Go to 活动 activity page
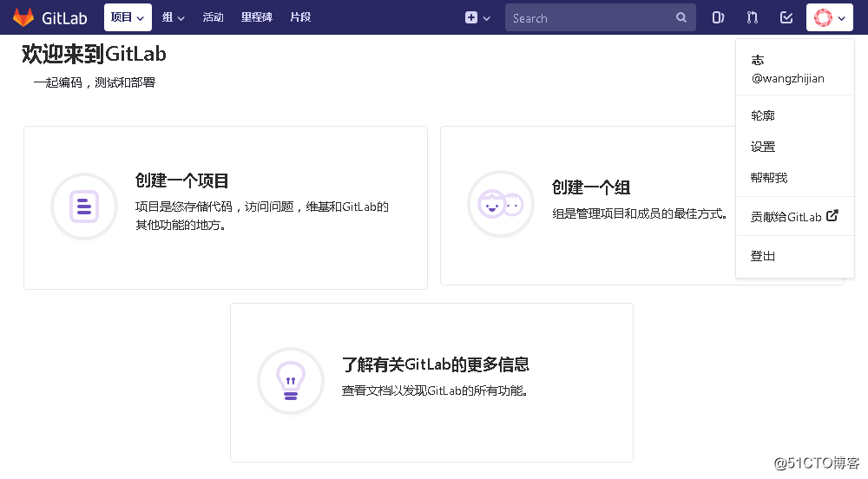 click(214, 17)
